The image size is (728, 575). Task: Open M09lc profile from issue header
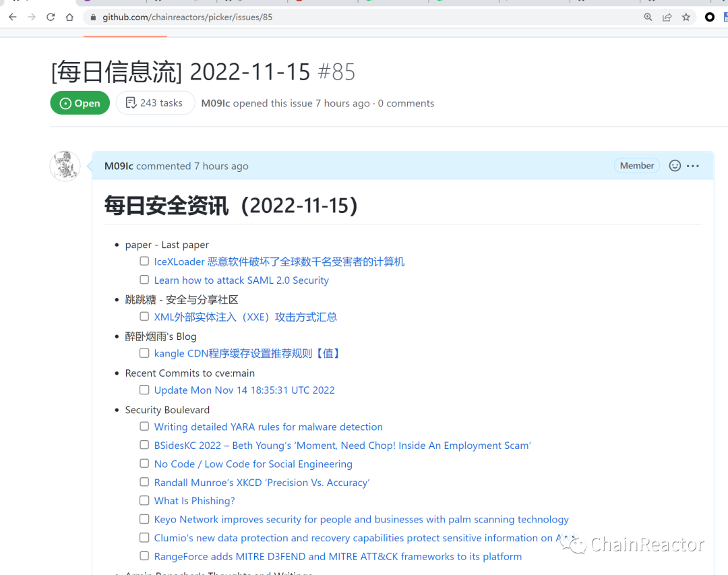pyautogui.click(x=216, y=103)
